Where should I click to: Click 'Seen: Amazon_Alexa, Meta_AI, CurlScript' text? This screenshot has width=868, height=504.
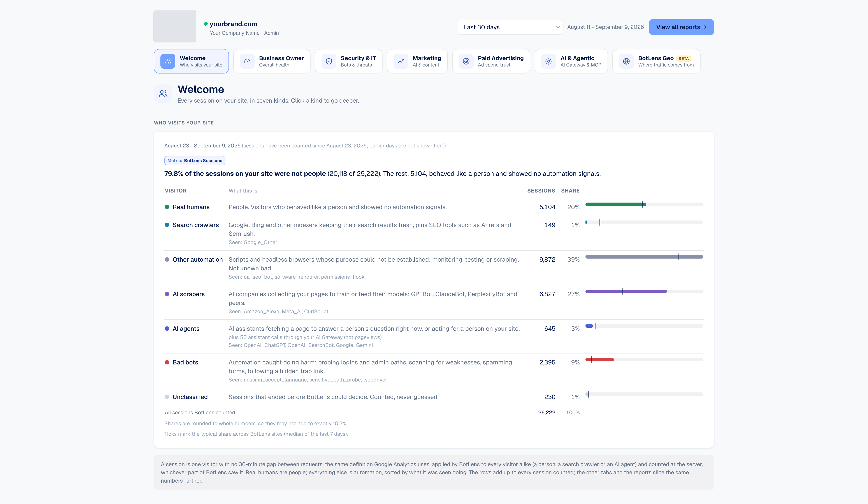coord(278,311)
